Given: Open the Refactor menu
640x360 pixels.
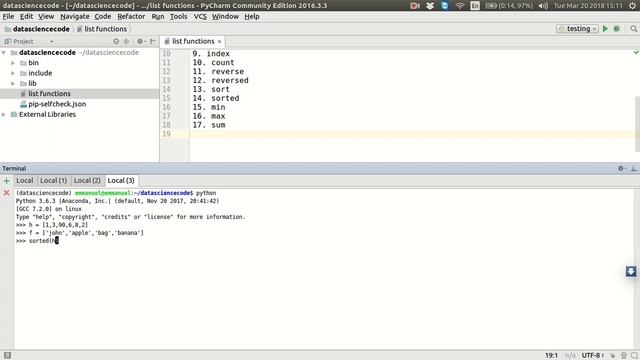Looking at the screenshot, I should click(131, 16).
